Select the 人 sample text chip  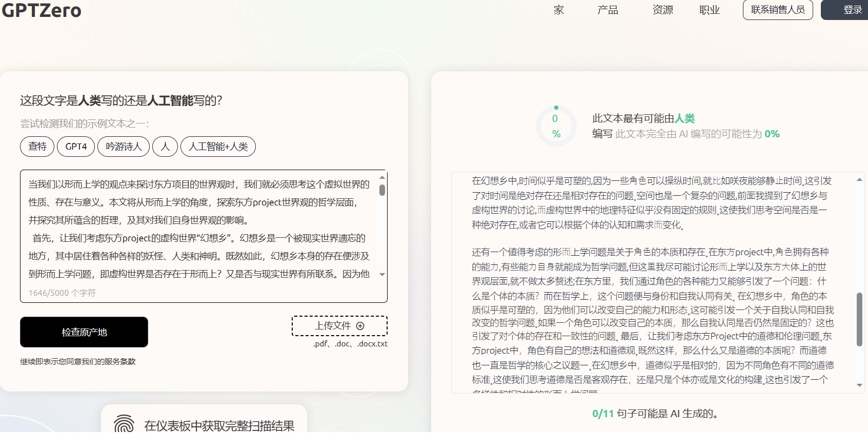coord(165,147)
